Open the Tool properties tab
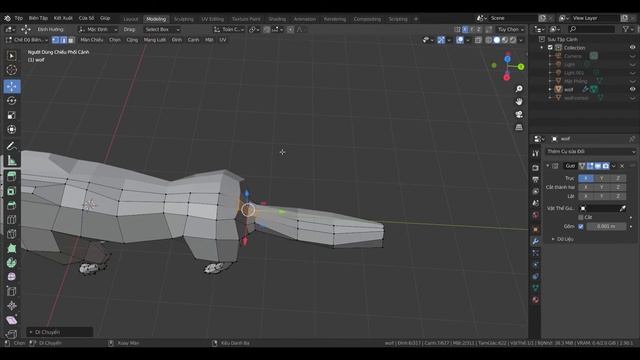This screenshot has height=360, width=640. point(536,153)
